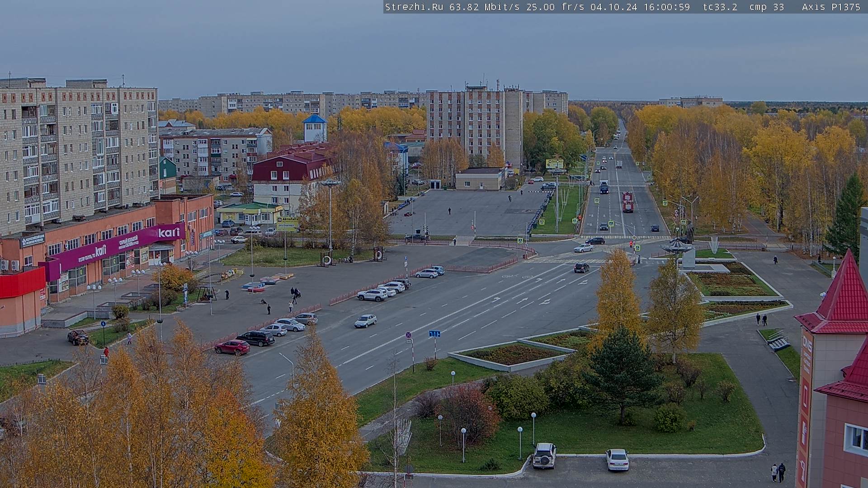Click the Strezhi.Ru overlay text

click(x=414, y=7)
